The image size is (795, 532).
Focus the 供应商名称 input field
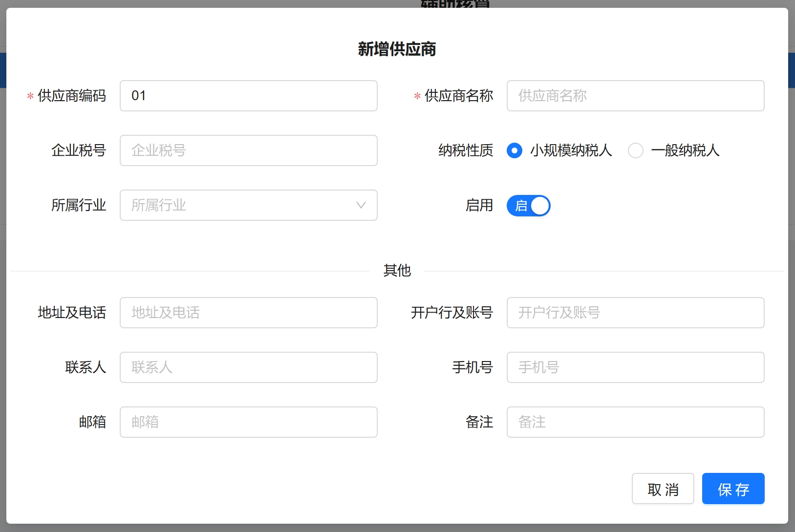pyautogui.click(x=635, y=96)
